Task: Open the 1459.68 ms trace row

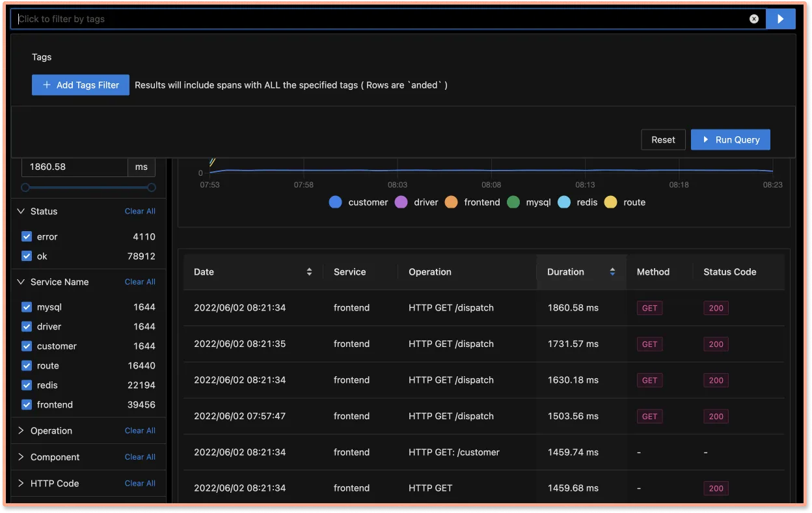Action: [x=484, y=488]
